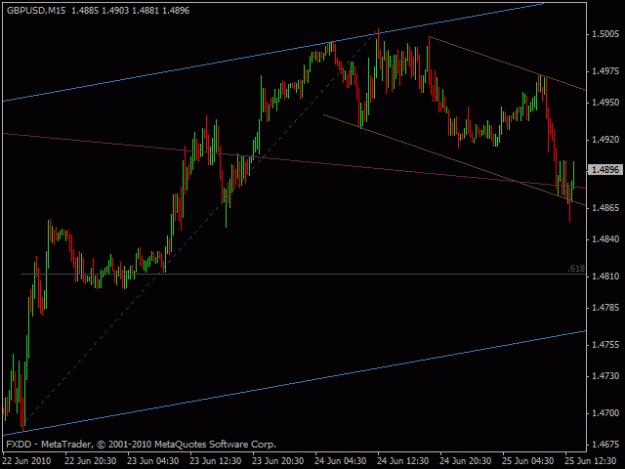Click the 25 Jun 04:30 time label
Viewport: 625px width, 469px height.
pos(528,461)
